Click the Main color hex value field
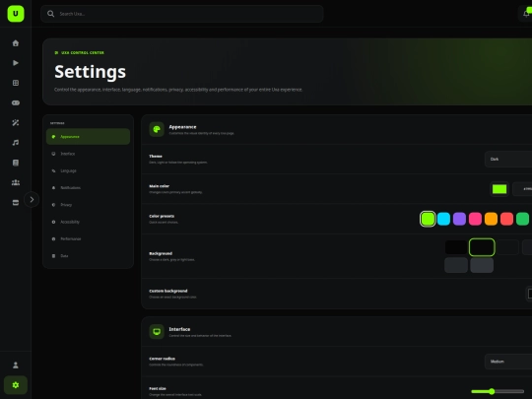 coord(522,189)
